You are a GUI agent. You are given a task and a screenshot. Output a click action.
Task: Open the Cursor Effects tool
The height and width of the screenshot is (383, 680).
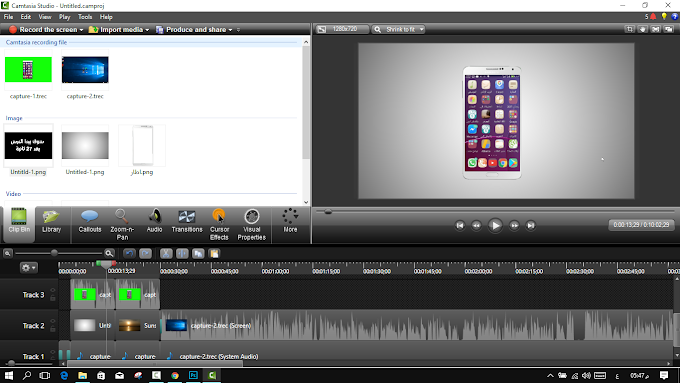pyautogui.click(x=219, y=224)
